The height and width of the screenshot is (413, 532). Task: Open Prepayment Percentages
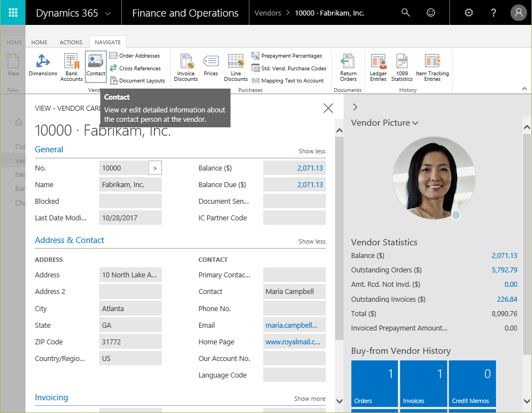[287, 55]
